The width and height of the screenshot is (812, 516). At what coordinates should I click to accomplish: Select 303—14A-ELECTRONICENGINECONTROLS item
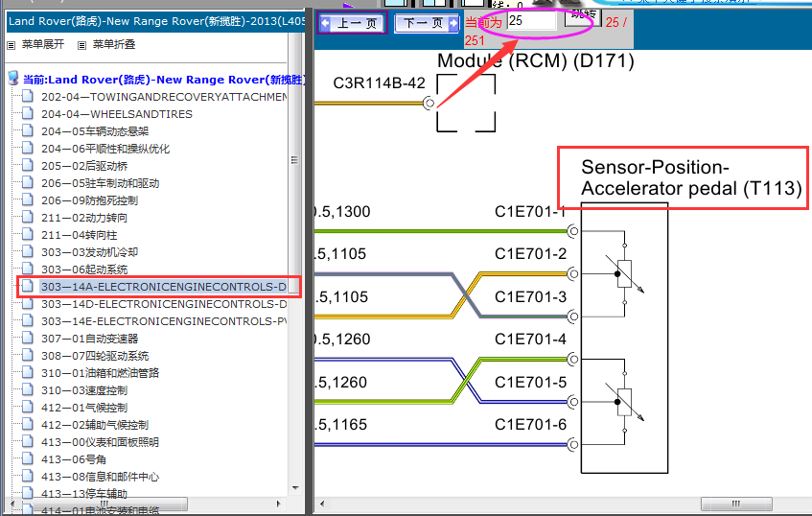coord(164,287)
